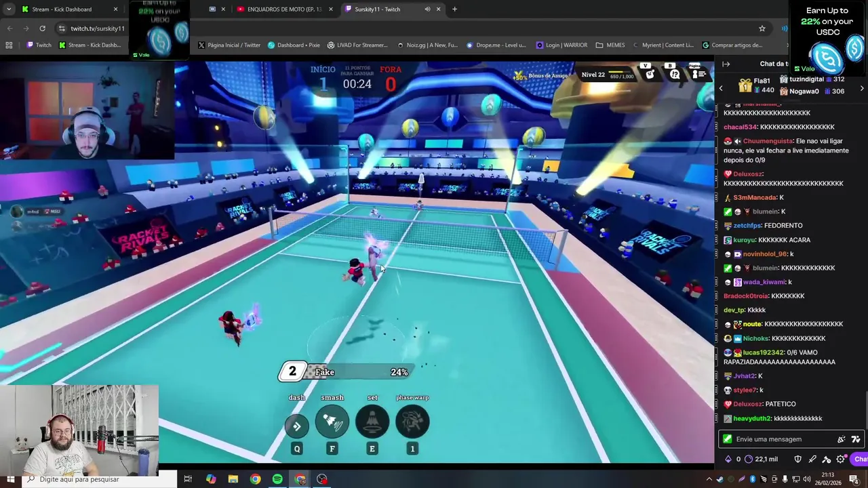Open the in-game help question icon
Image resolution: width=868 pixels, height=488 pixels.
[x=674, y=74]
